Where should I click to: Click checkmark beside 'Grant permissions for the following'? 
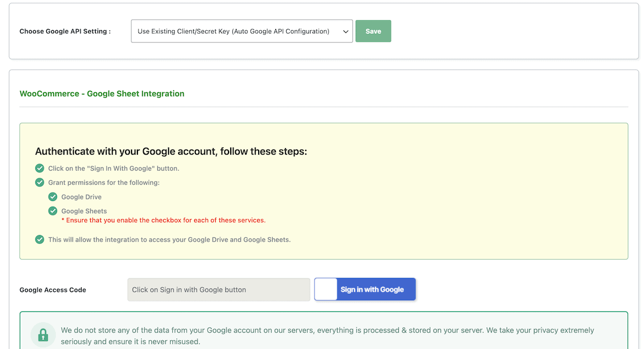(x=40, y=183)
